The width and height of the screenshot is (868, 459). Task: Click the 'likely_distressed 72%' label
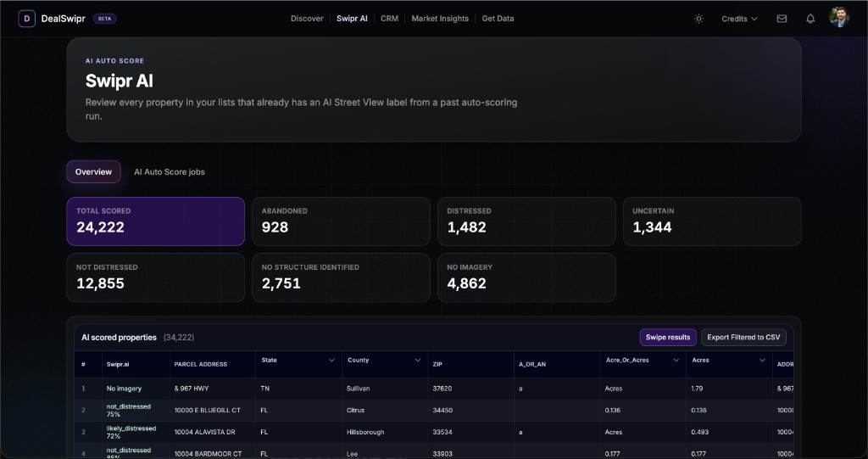click(131, 433)
